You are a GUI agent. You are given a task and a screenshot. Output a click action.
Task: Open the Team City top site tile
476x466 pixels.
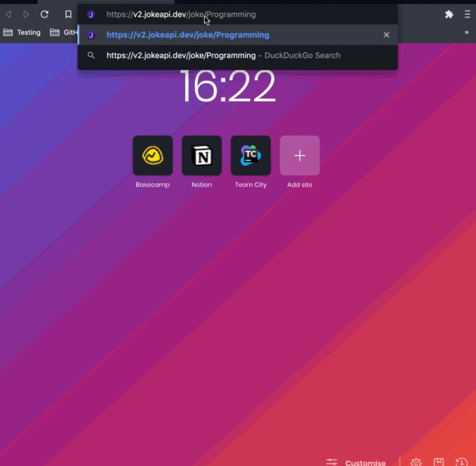[x=251, y=156]
